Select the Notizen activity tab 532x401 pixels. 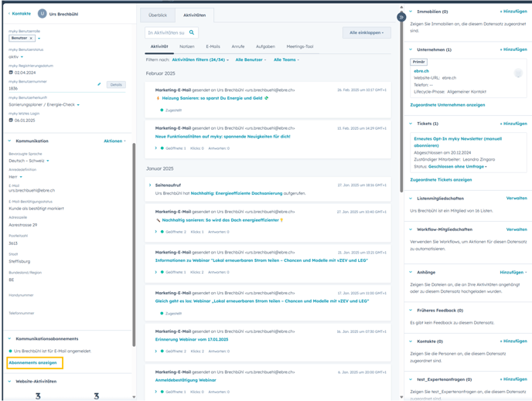(186, 46)
